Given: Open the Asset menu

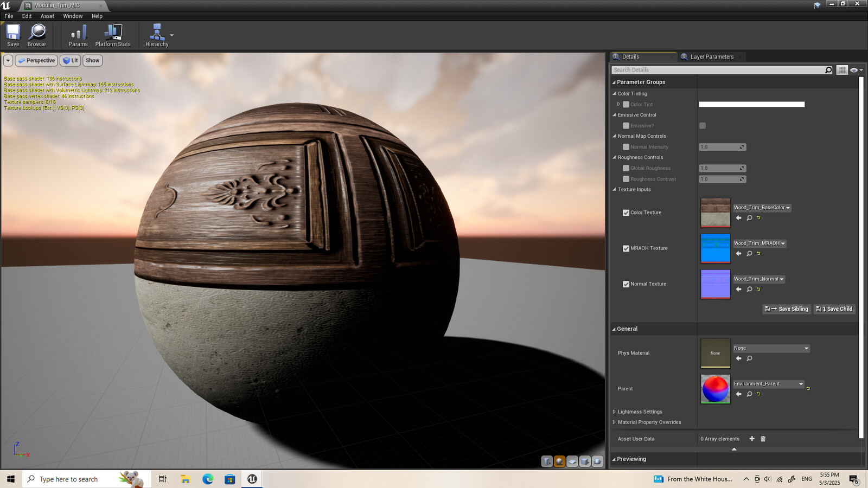Looking at the screenshot, I should point(47,16).
